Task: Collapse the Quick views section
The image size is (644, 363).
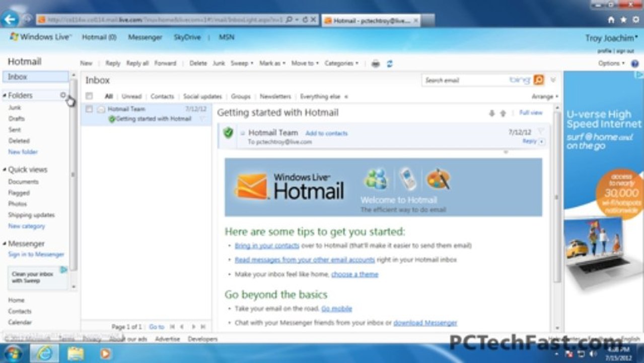Action: [5, 170]
